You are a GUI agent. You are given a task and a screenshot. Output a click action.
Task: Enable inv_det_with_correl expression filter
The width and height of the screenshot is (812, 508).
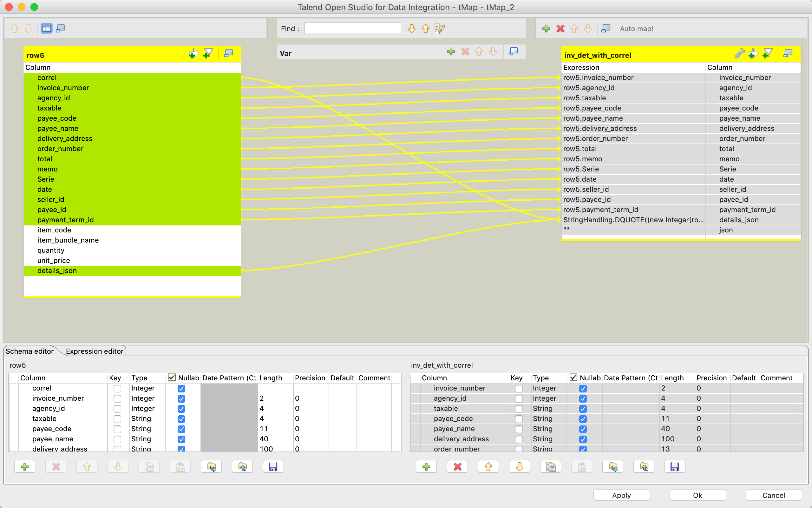point(767,53)
